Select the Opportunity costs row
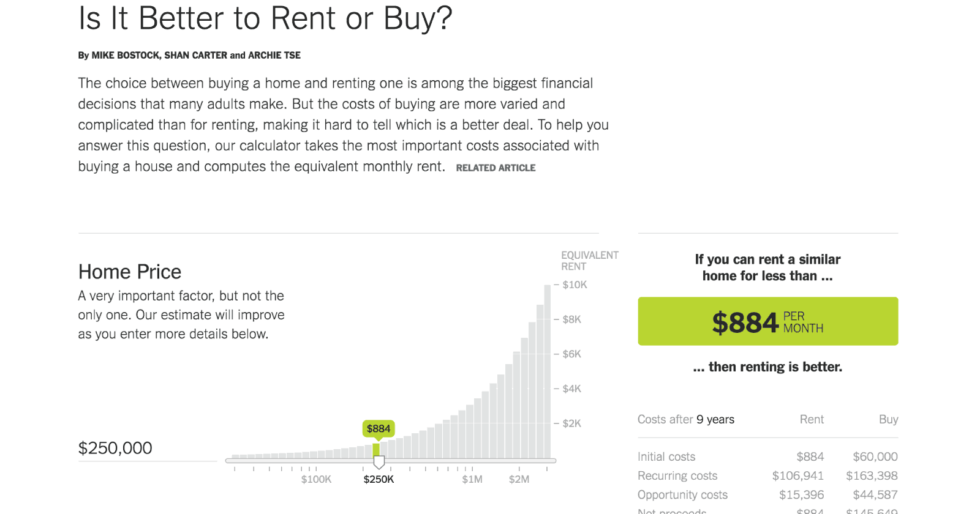 pos(768,494)
